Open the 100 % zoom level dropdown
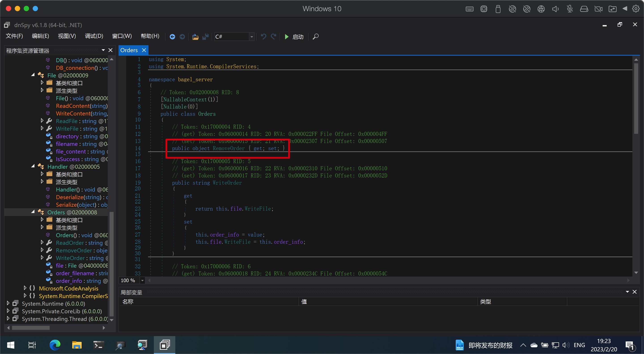 coord(142,280)
